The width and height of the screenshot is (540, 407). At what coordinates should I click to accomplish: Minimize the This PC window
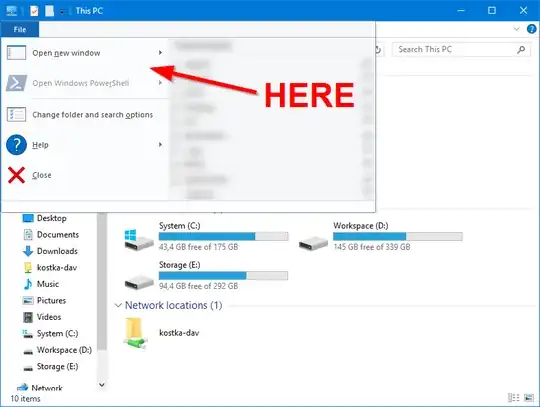click(461, 10)
